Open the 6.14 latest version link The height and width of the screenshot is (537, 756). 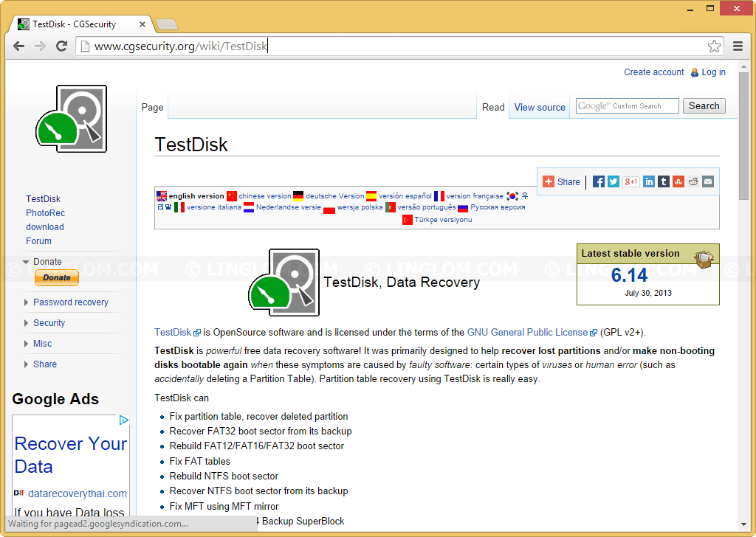(x=629, y=275)
